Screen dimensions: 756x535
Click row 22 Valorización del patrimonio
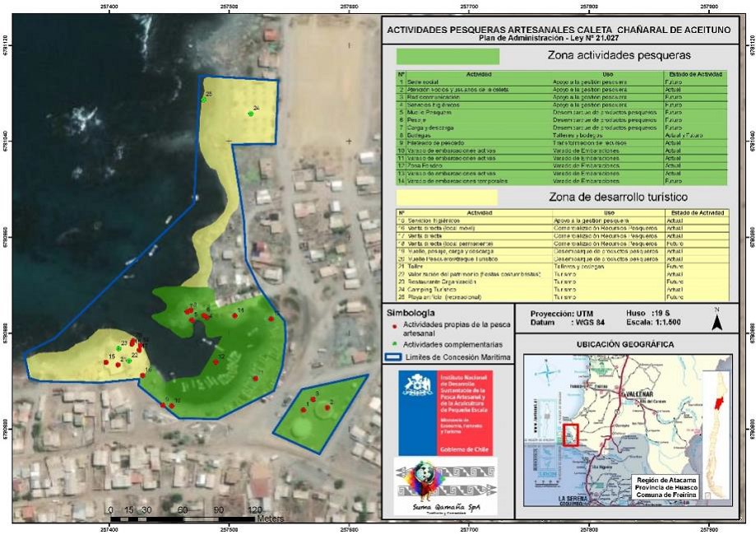(x=563, y=274)
